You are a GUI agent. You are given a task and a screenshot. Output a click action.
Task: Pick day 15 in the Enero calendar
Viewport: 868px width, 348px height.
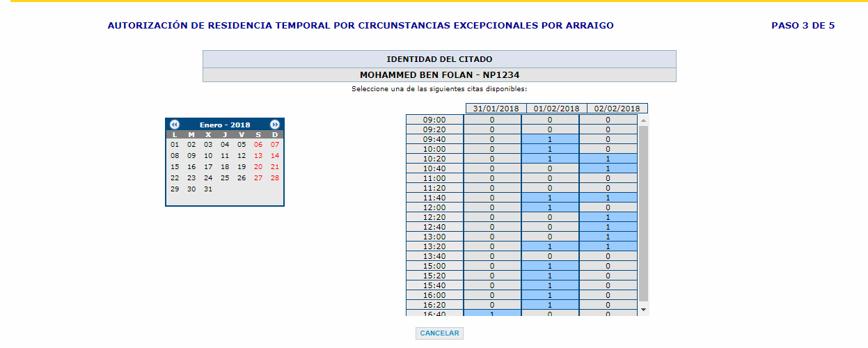(175, 167)
